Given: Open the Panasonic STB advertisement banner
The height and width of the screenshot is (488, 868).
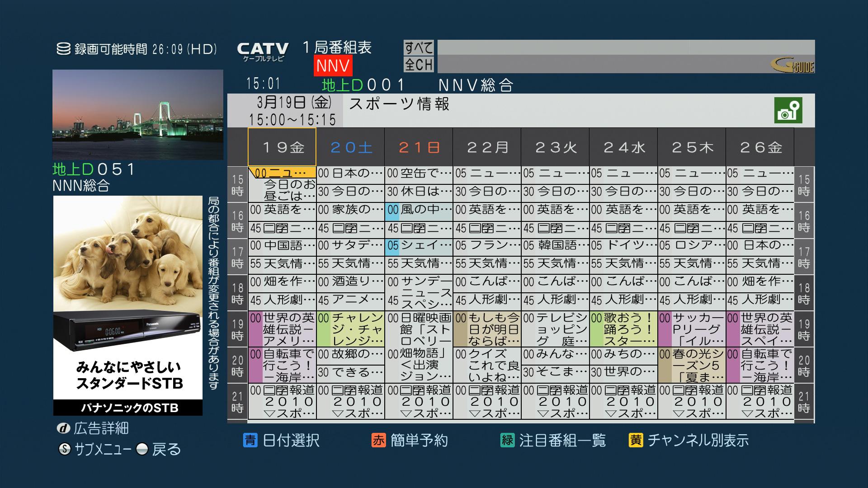Looking at the screenshot, I should tap(128, 305).
